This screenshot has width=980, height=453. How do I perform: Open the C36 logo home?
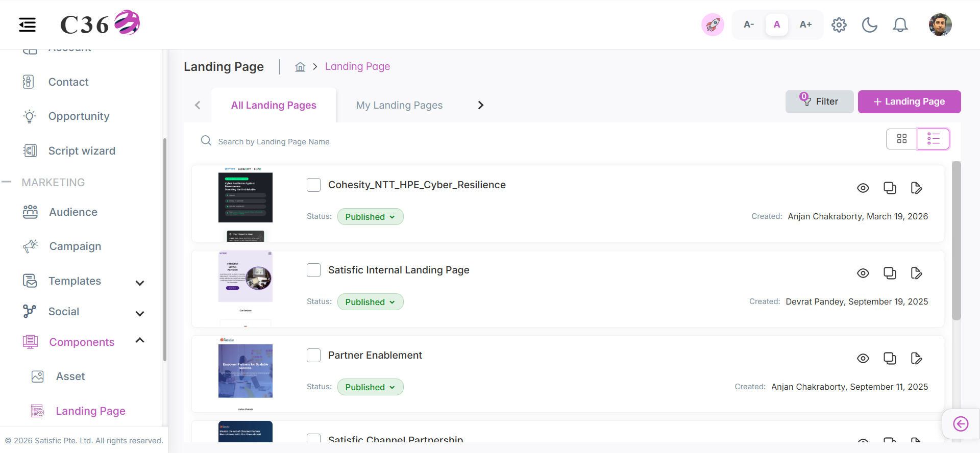[100, 23]
